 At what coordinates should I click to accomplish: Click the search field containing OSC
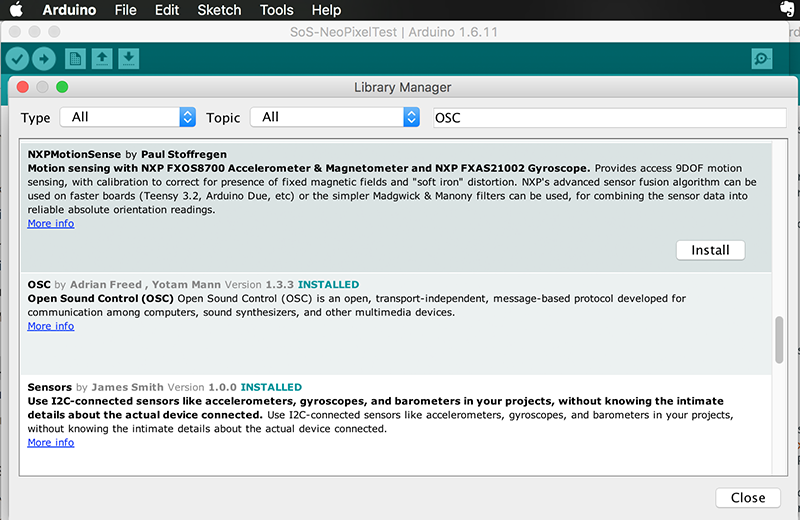609,118
